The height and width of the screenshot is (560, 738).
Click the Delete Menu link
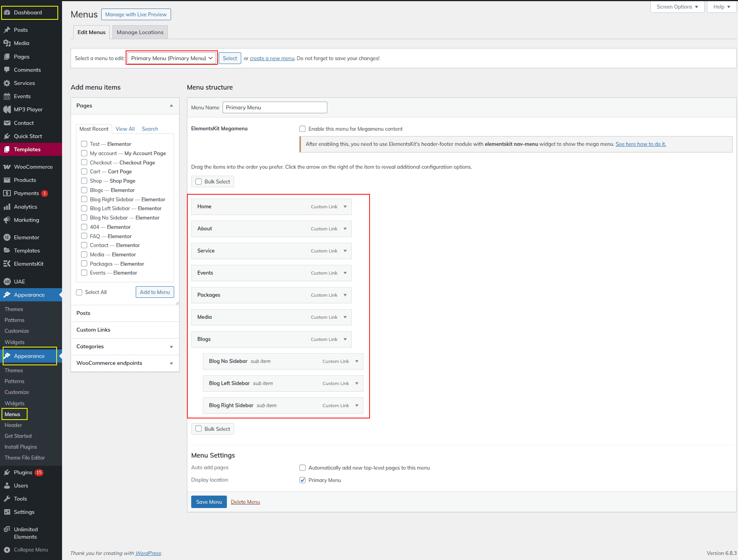click(x=245, y=502)
